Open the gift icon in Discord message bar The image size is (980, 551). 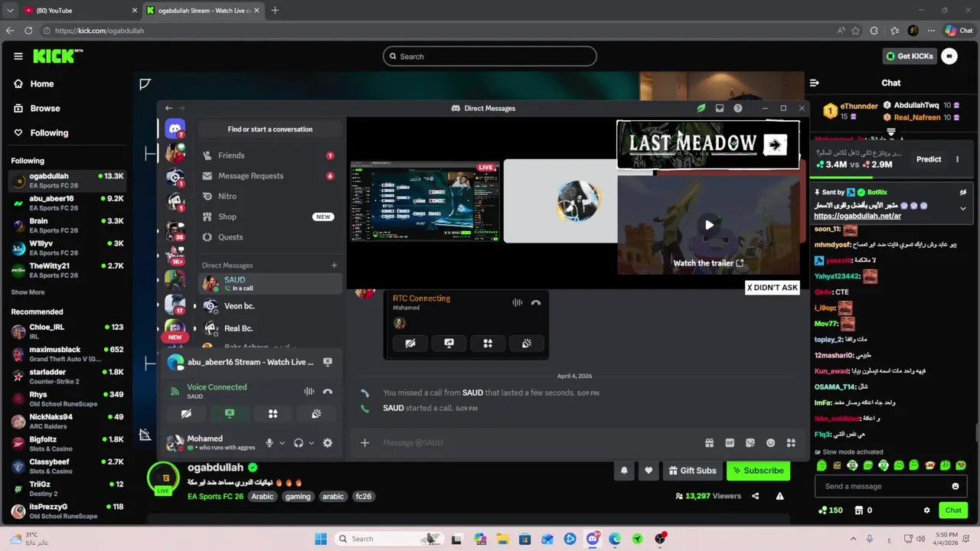[710, 442]
